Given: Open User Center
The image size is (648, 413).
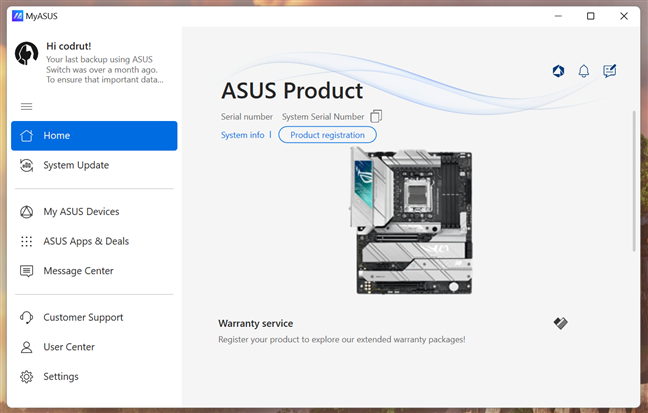Looking at the screenshot, I should point(94,347).
